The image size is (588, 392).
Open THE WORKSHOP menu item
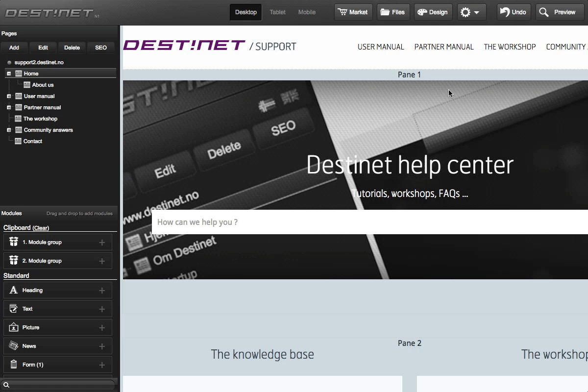(510, 47)
